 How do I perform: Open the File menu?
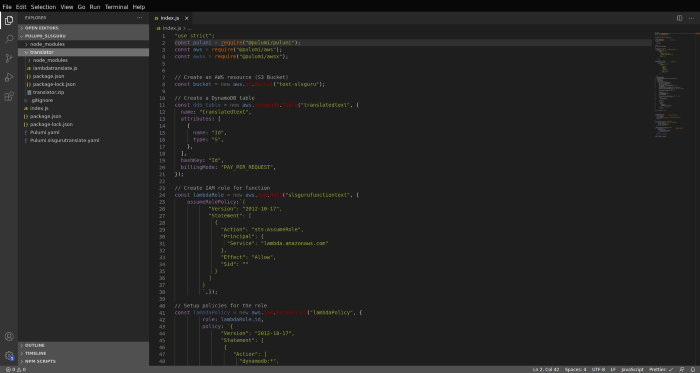pyautogui.click(x=7, y=7)
